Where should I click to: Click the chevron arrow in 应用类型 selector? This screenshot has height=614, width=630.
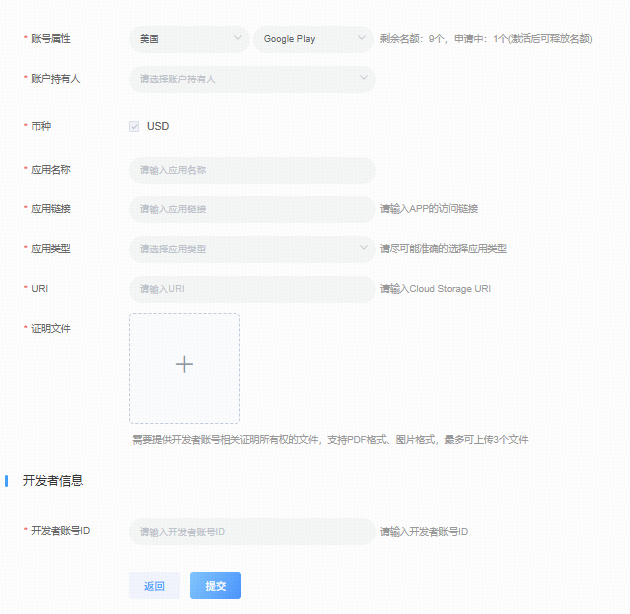[361, 248]
